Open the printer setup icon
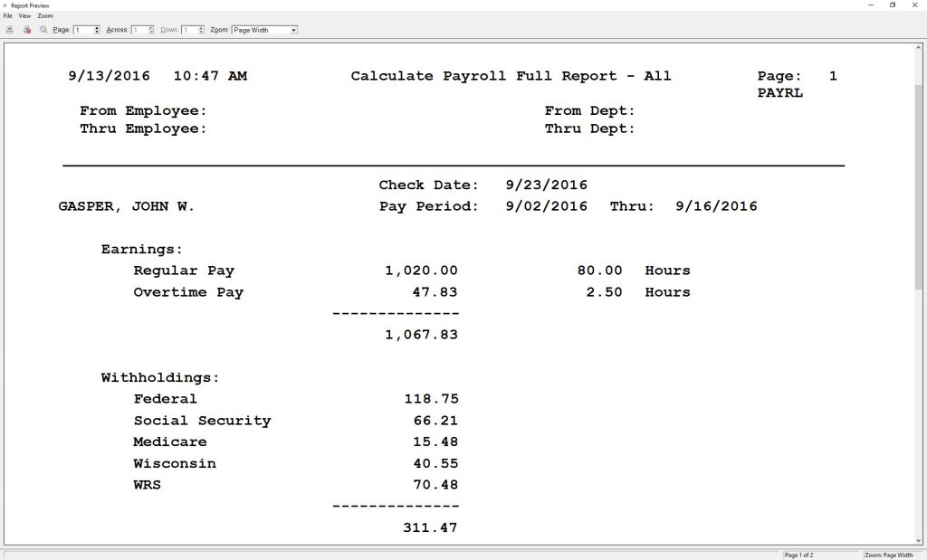Image resolution: width=927 pixels, height=560 pixels. pos(27,29)
